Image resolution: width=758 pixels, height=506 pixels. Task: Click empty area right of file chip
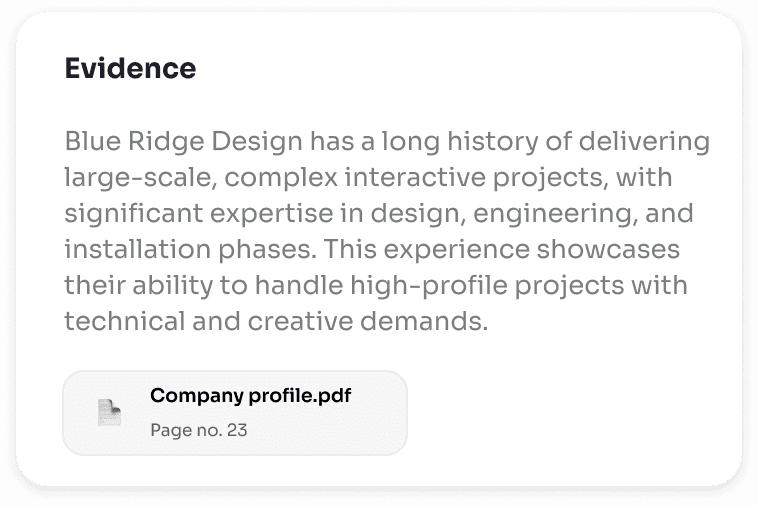pos(570,413)
